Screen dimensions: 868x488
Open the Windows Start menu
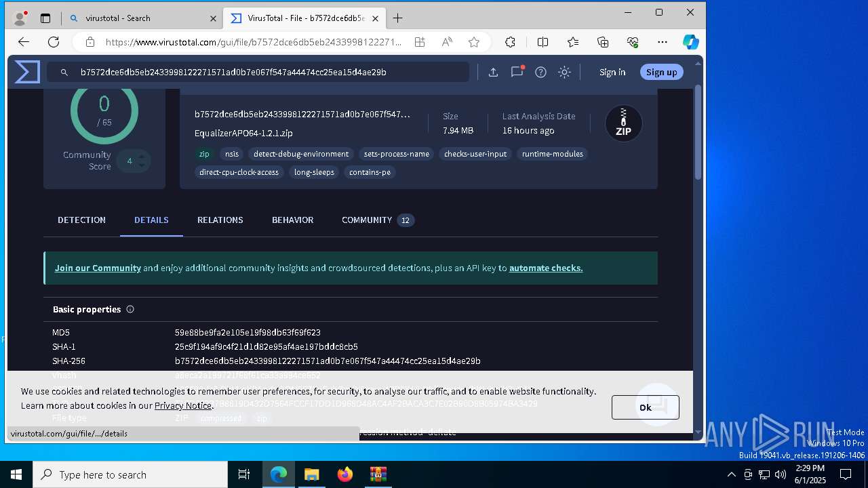point(16,474)
